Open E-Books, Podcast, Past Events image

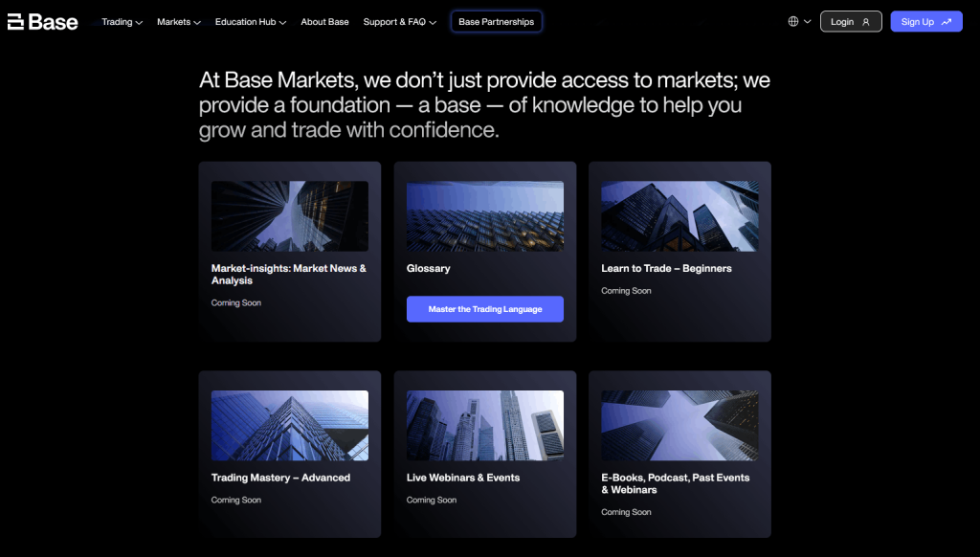(680, 426)
